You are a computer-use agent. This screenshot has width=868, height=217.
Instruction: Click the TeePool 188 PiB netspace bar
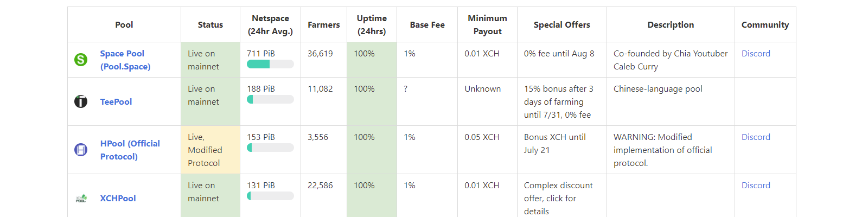[270, 99]
